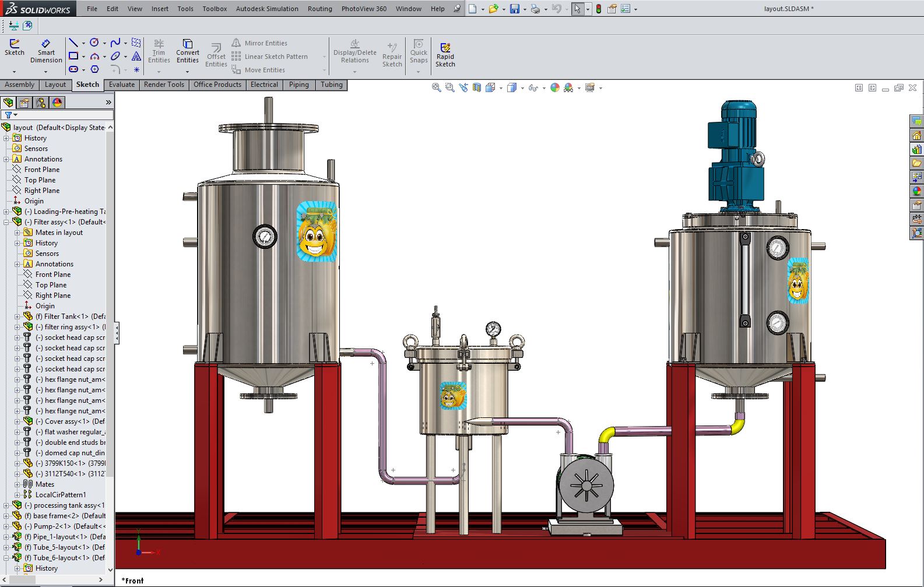Select the Smart Dimension tool
Viewport: 924px width, 587px height.
pos(46,51)
